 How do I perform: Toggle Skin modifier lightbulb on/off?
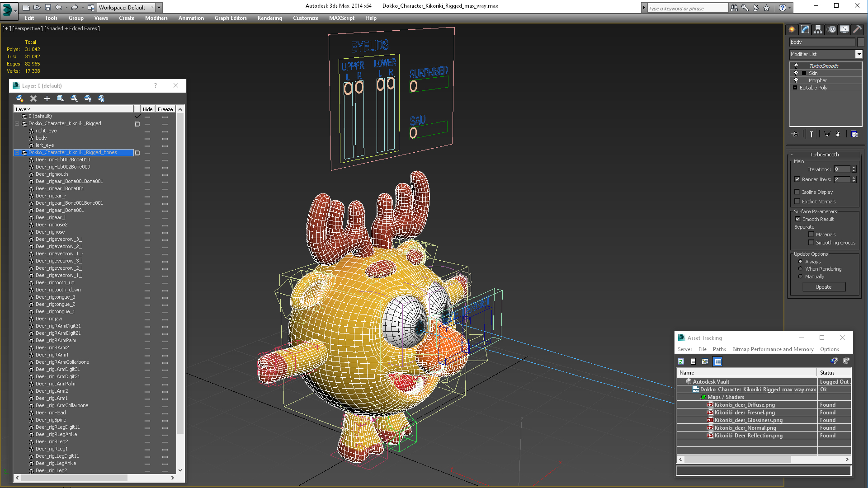click(796, 73)
